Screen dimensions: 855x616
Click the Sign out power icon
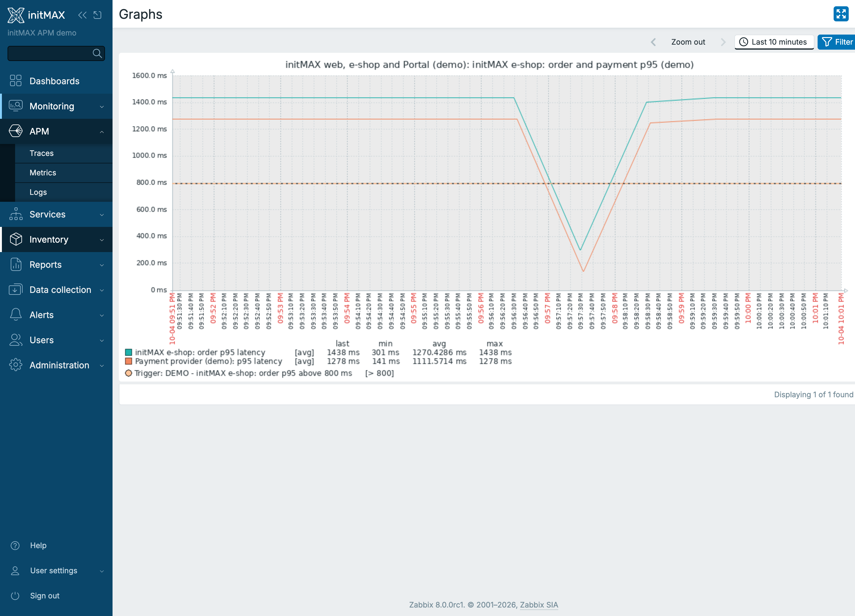(15, 596)
